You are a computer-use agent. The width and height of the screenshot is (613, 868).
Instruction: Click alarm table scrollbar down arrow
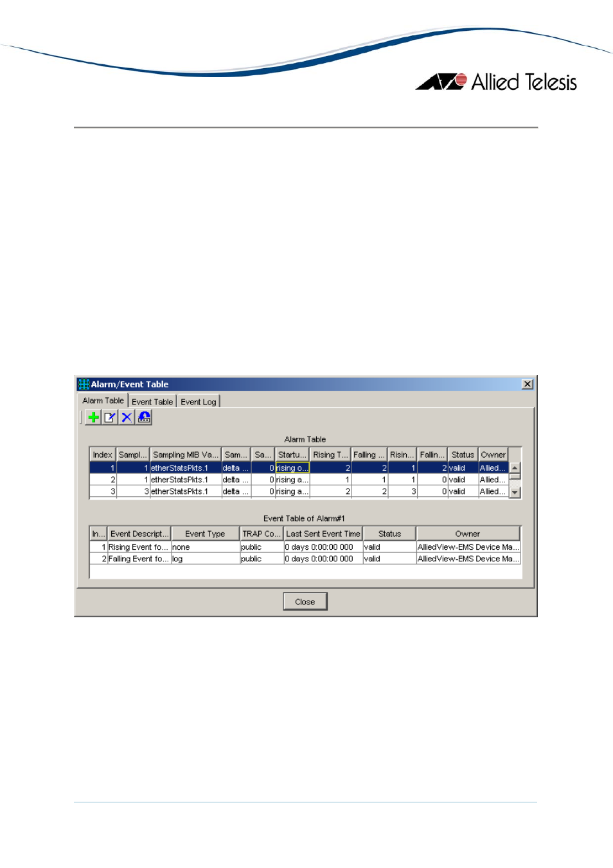click(x=515, y=493)
